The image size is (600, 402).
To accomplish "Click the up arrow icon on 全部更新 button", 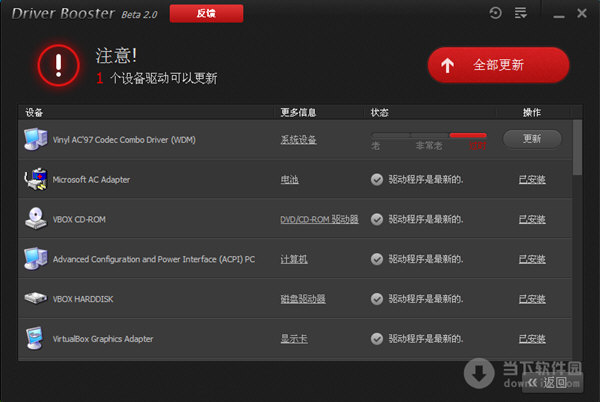I will (447, 65).
